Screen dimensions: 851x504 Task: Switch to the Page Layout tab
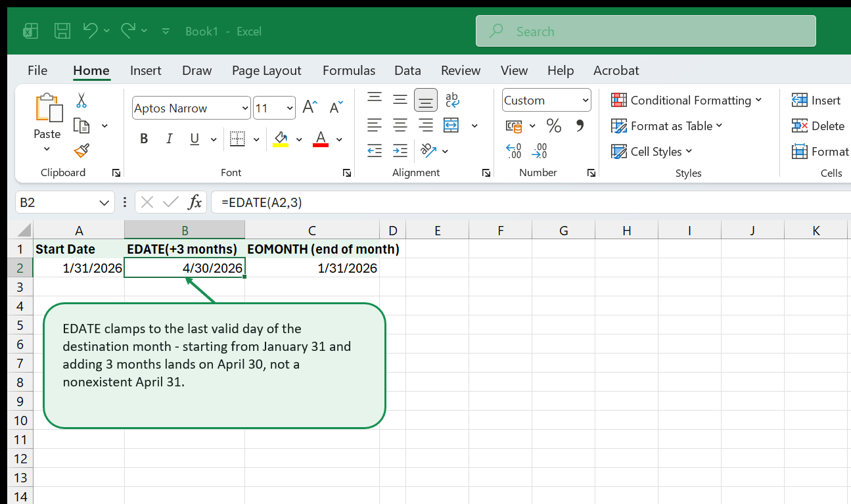pos(266,70)
